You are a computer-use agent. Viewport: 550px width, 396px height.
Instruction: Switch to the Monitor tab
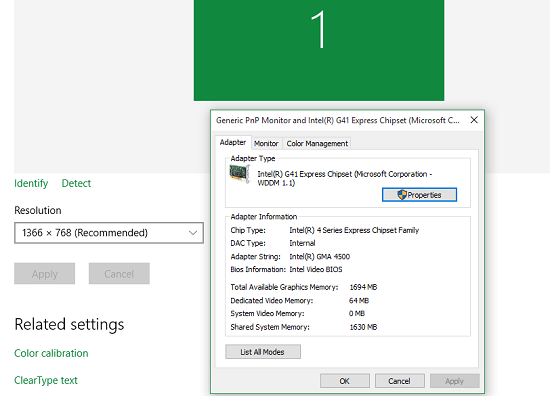266,143
